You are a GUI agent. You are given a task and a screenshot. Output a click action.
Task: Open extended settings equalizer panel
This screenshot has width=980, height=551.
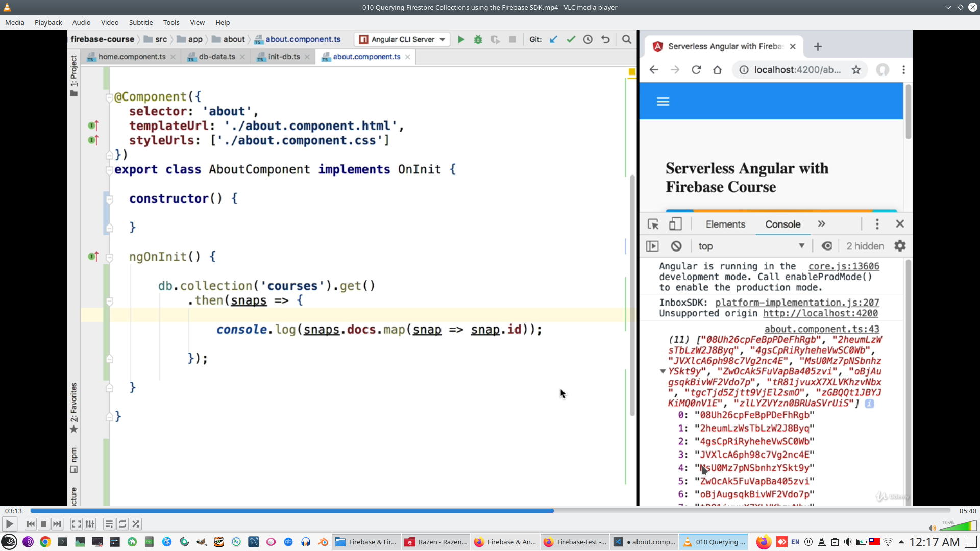pyautogui.click(x=90, y=524)
